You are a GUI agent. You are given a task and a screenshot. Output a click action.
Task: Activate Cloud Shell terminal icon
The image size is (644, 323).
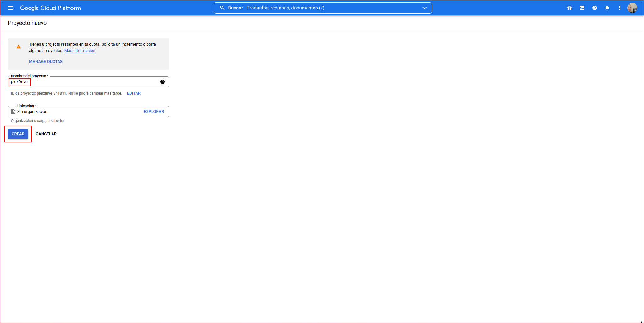tap(582, 8)
